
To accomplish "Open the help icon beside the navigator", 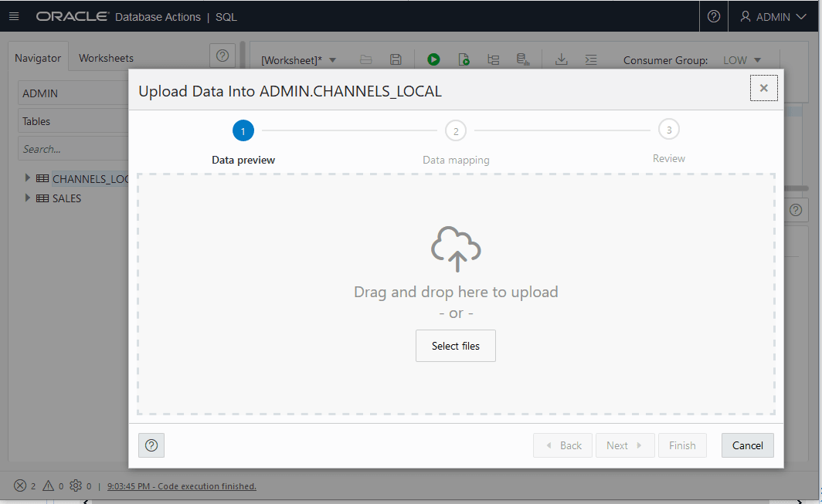I will (x=222, y=56).
